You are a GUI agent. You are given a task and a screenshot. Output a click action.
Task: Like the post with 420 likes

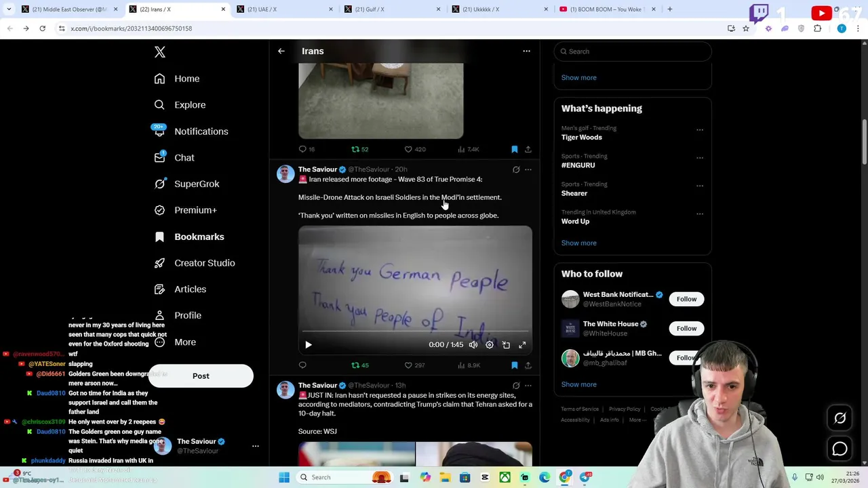pos(415,149)
